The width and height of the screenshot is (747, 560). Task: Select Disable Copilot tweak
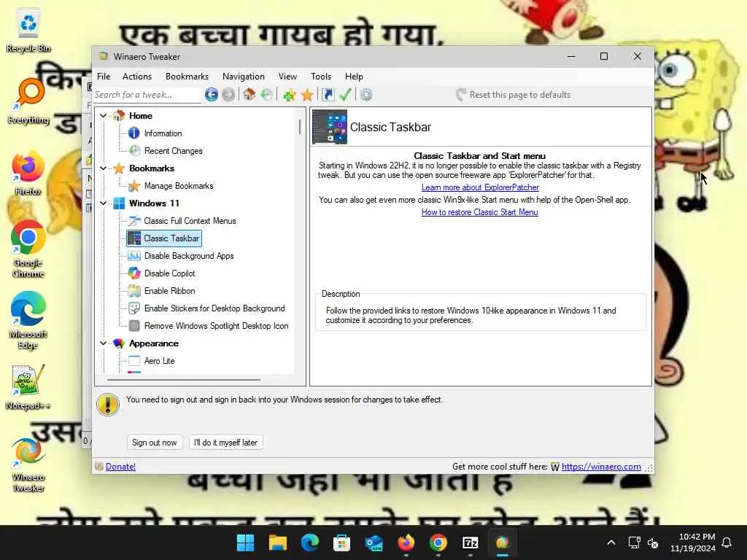coord(169,273)
